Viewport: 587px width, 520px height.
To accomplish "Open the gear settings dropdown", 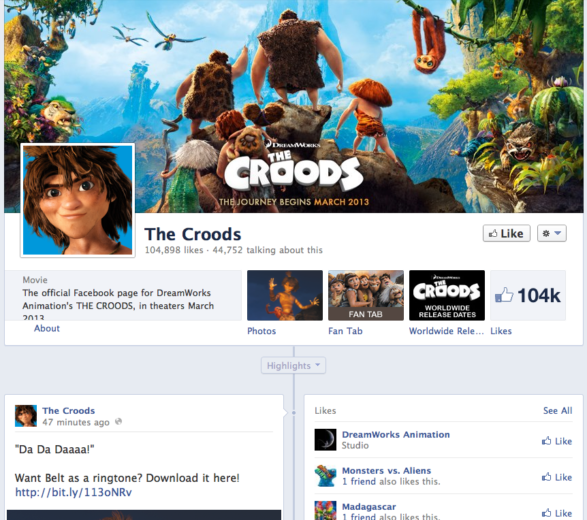I will [552, 233].
